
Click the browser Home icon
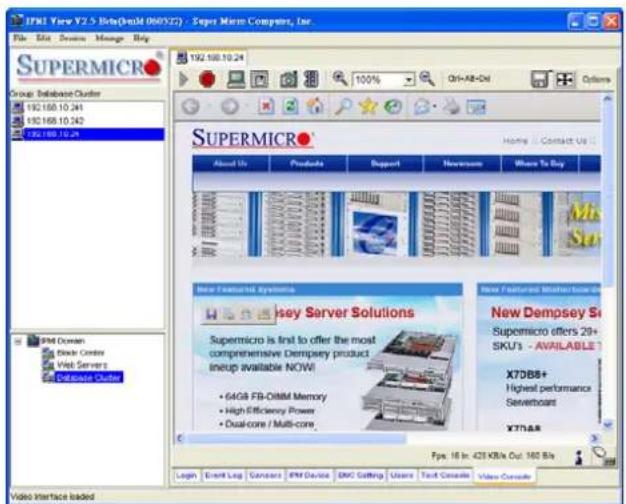pos(315,107)
